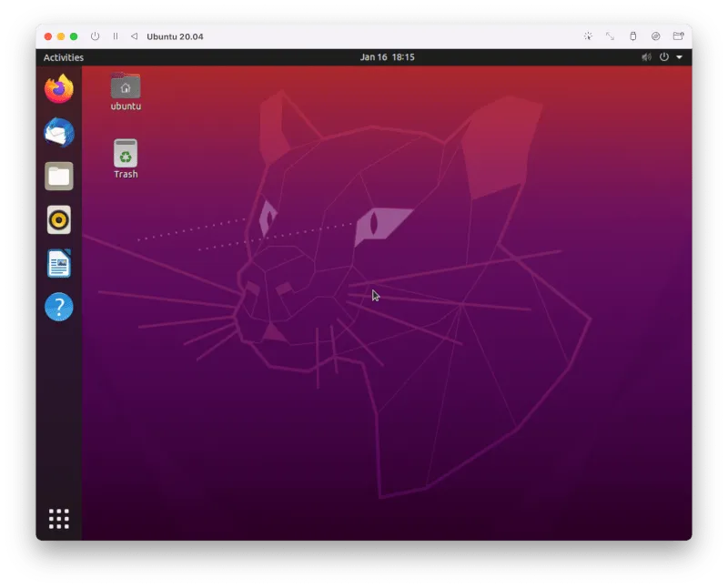Open LibreOffice Writer from the dock
Image resolution: width=728 pixels, height=588 pixels.
[x=59, y=263]
